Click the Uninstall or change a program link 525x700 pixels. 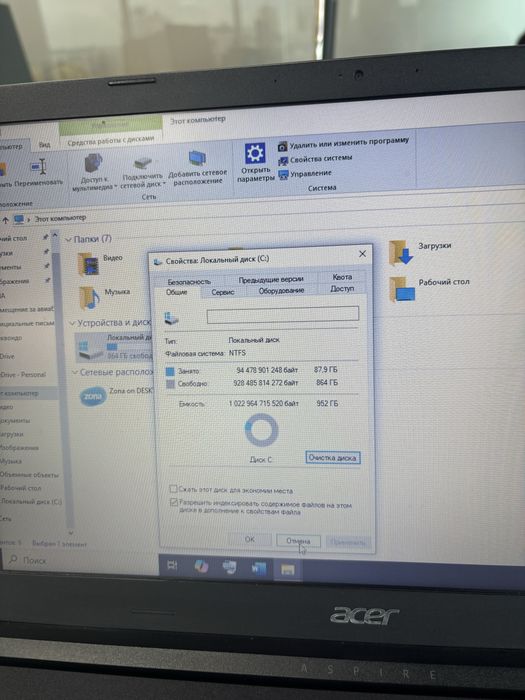pyautogui.click(x=349, y=143)
